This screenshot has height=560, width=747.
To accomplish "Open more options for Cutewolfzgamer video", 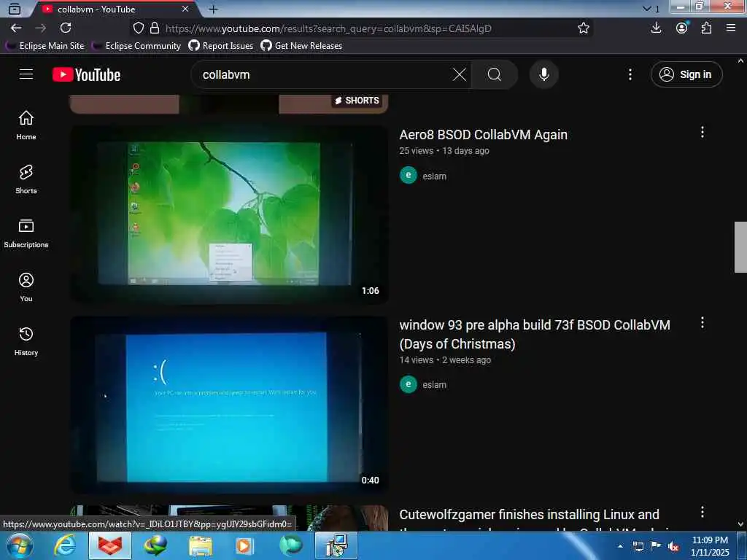I will [703, 513].
